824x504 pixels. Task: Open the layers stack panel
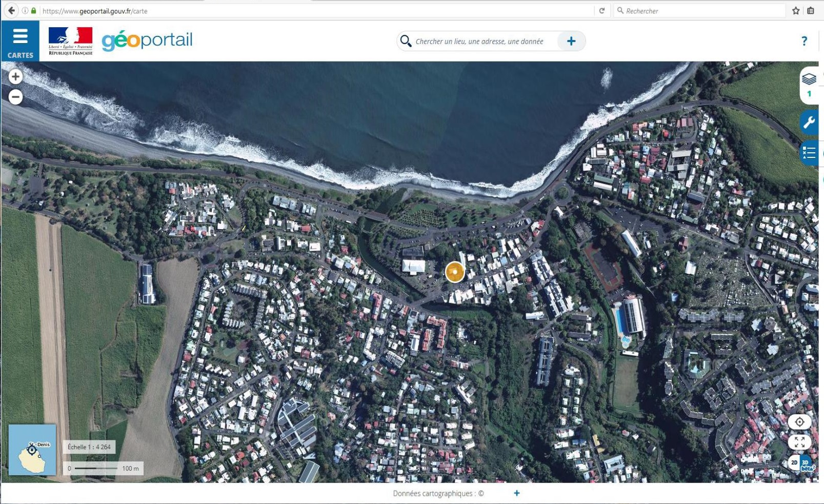pos(809,79)
